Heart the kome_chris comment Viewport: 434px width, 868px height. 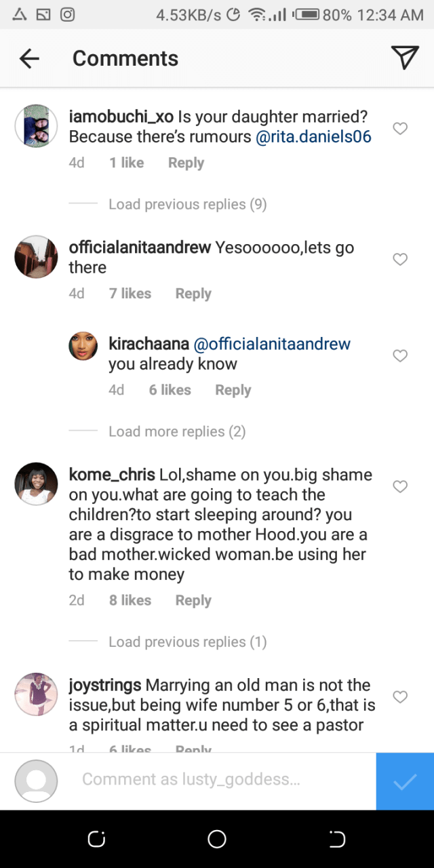click(400, 486)
